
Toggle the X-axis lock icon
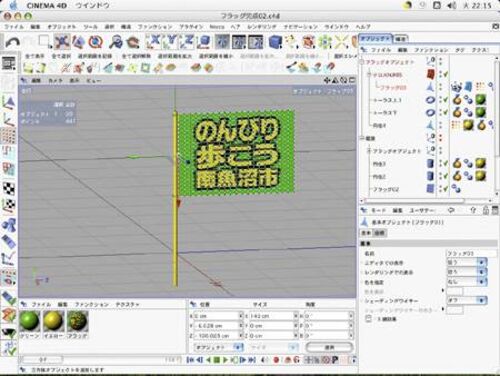[153, 42]
